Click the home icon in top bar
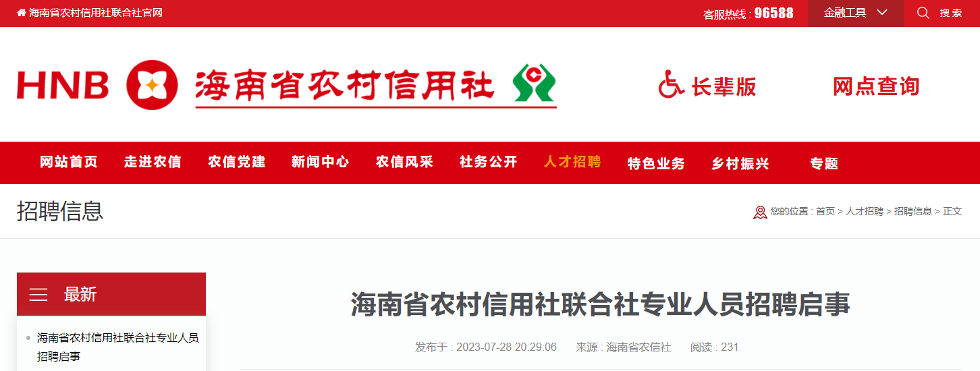 tap(22, 13)
